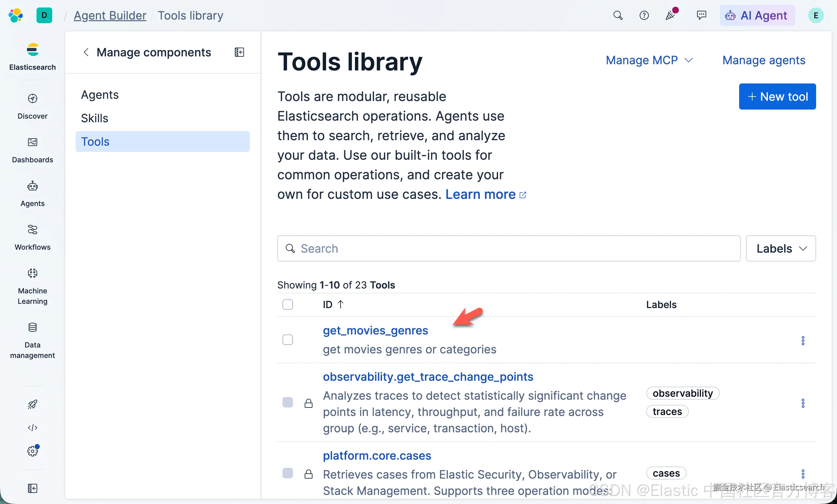Open the space selector D avatar
837x504 pixels.
point(44,15)
